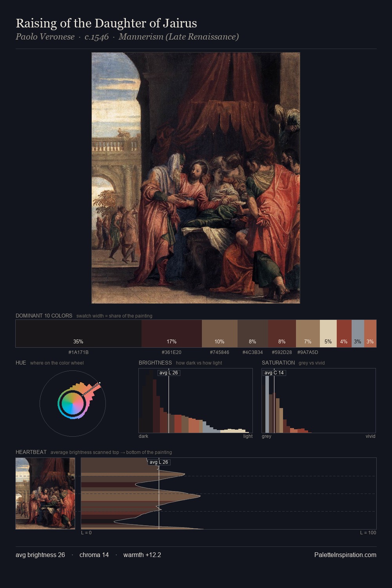
Task: Click the 7% tan swatch #9A7A5D
Action: click(308, 334)
